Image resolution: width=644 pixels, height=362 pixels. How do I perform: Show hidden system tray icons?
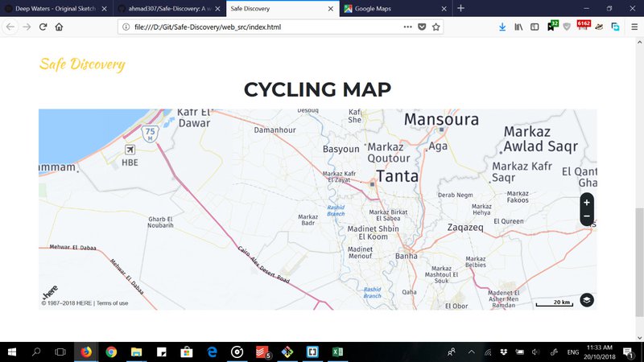click(x=472, y=352)
